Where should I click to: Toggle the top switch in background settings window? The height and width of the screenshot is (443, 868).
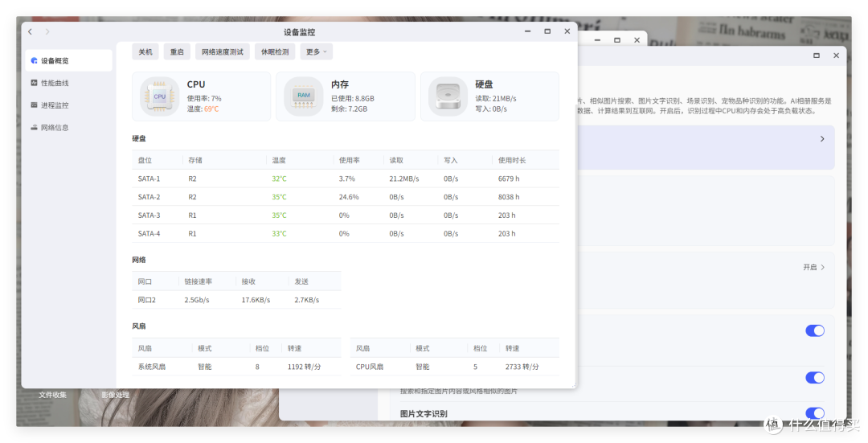814,330
